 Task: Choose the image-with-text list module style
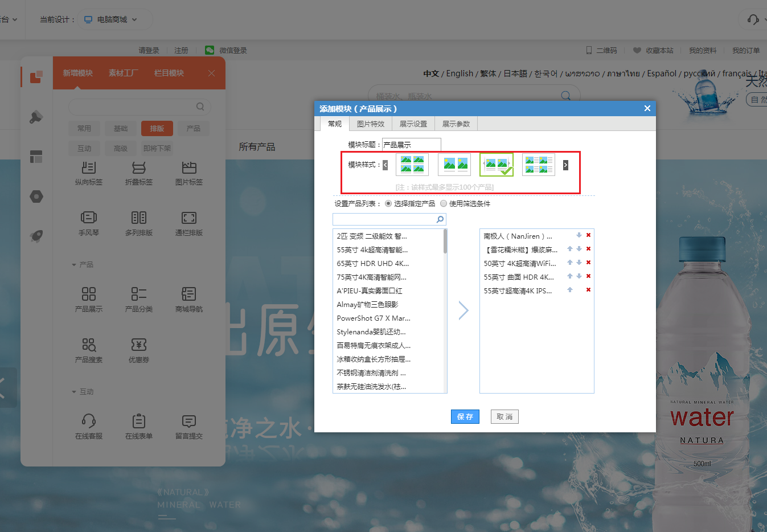tap(539, 165)
